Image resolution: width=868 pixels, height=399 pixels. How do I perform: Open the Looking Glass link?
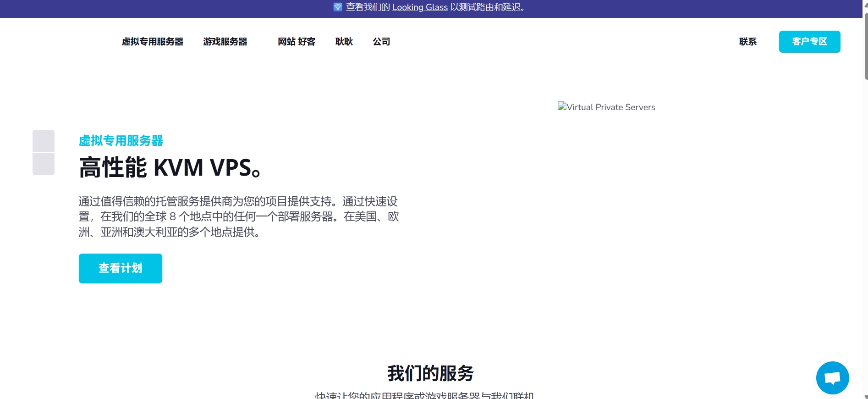420,7
